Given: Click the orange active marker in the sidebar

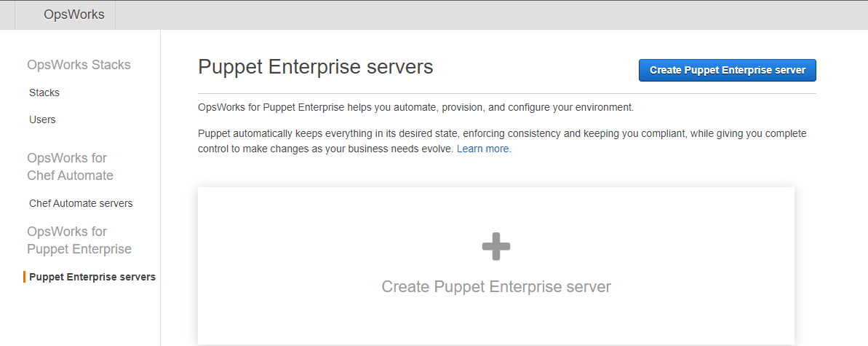Looking at the screenshot, I should (25, 277).
